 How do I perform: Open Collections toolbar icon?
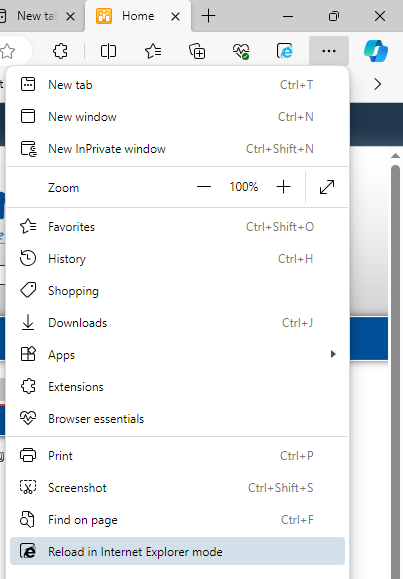point(197,51)
